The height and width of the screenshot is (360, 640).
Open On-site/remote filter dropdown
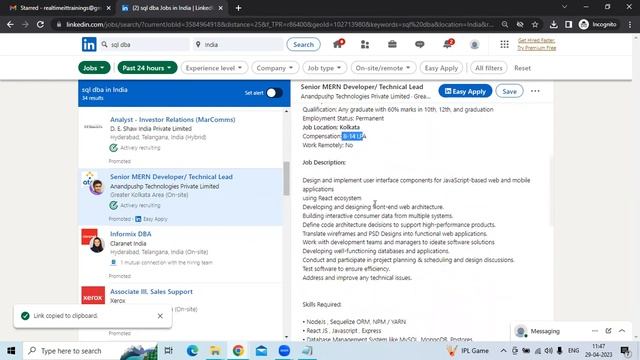pyautogui.click(x=383, y=68)
